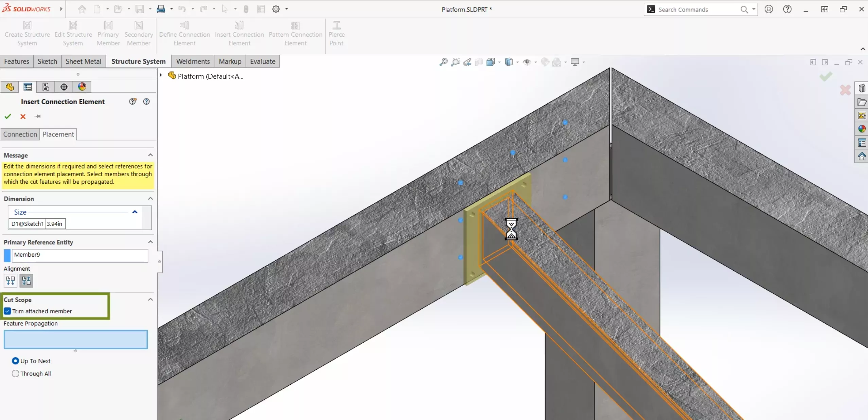The height and width of the screenshot is (420, 868).
Task: Switch to the Placement tab
Action: pyautogui.click(x=57, y=134)
